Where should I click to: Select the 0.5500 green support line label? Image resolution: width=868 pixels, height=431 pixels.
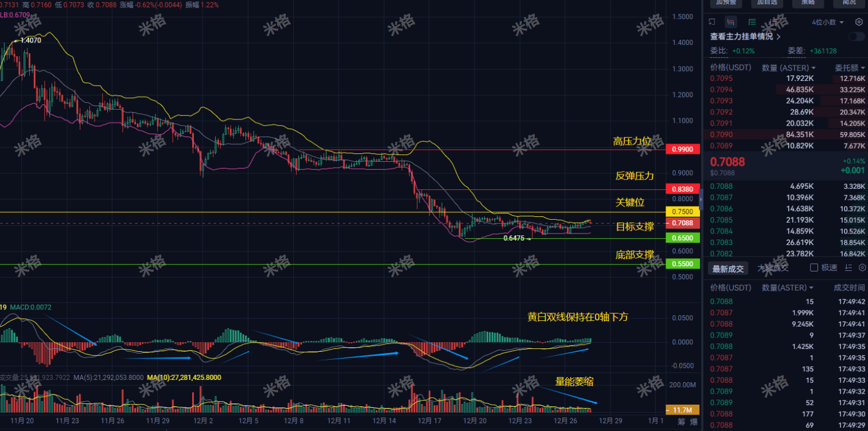point(683,264)
